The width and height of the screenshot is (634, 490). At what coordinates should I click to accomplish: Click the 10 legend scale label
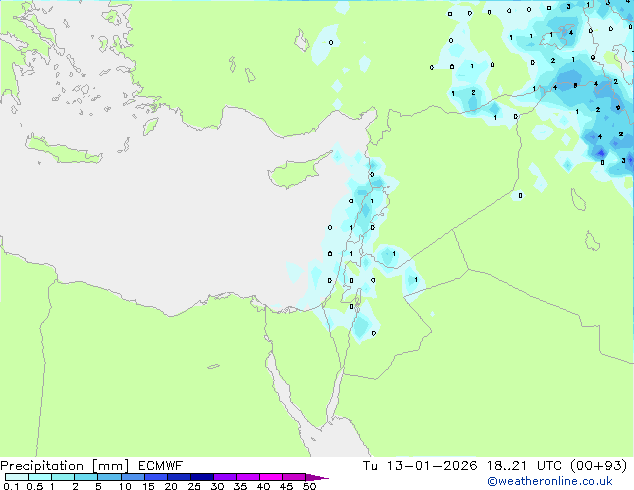point(125,486)
